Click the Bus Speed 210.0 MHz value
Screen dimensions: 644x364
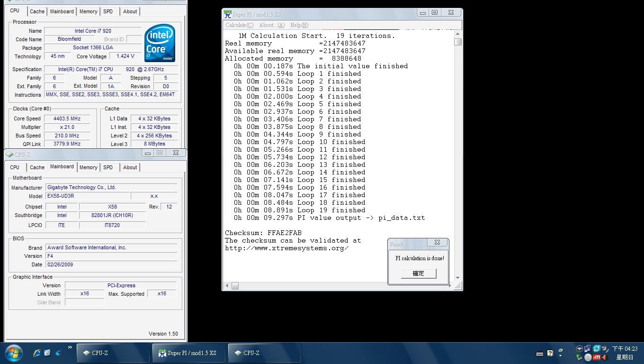coord(66,136)
